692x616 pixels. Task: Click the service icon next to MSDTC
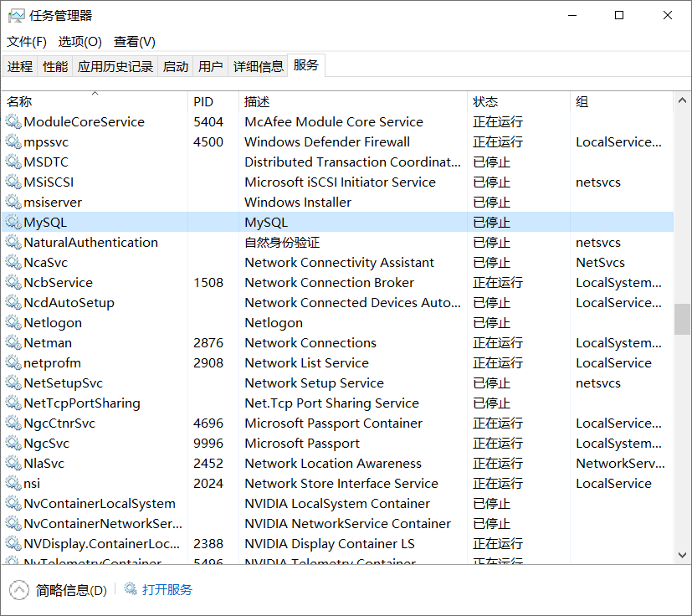click(13, 162)
